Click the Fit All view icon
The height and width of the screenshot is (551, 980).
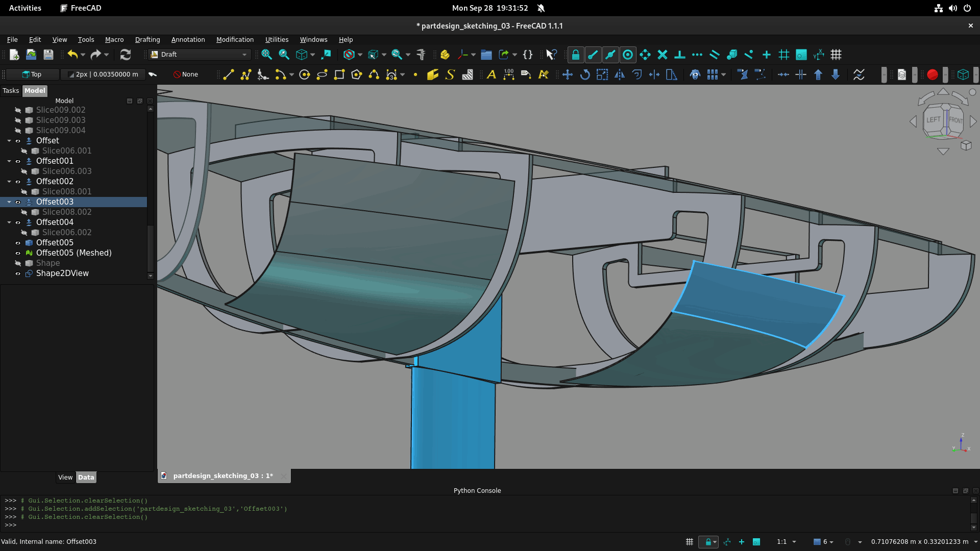coord(266,55)
